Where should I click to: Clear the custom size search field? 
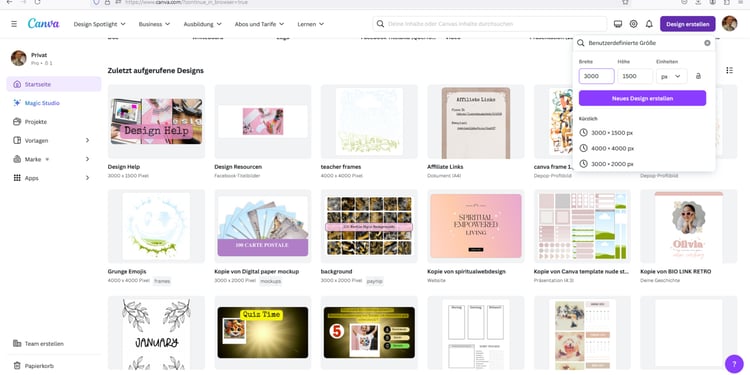click(707, 43)
